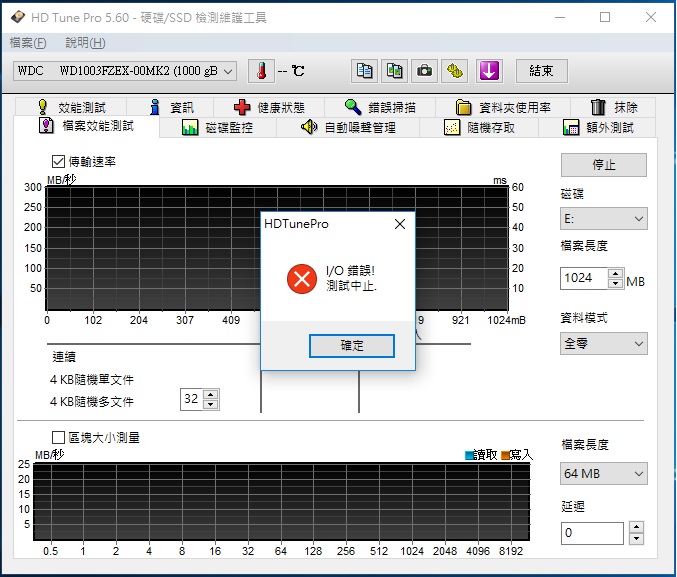Decrease the queue depth 32 stepper

pyautogui.click(x=211, y=404)
